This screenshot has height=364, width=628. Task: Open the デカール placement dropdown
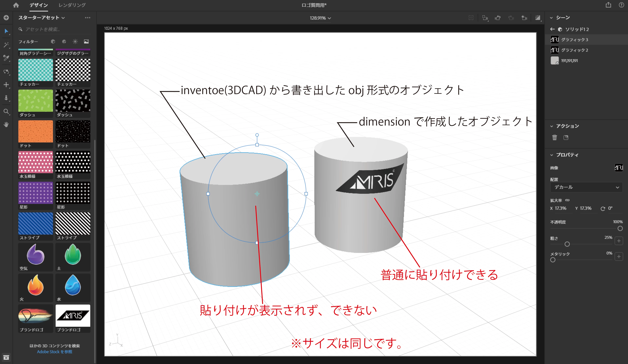586,187
